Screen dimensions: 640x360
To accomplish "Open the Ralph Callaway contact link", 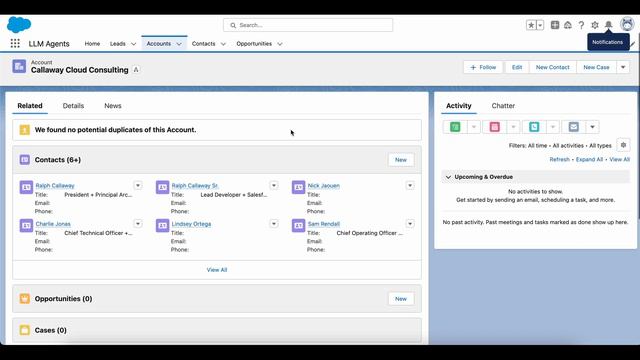I will (x=55, y=185).
